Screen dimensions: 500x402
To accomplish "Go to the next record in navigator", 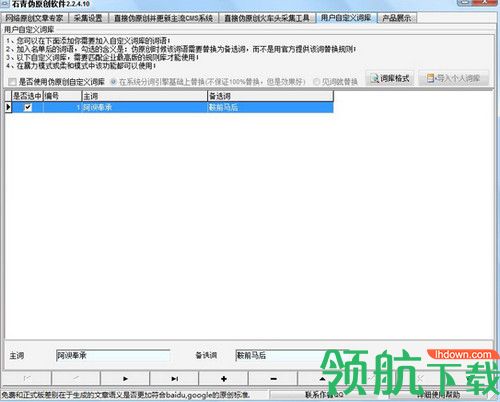I will tap(125, 379).
